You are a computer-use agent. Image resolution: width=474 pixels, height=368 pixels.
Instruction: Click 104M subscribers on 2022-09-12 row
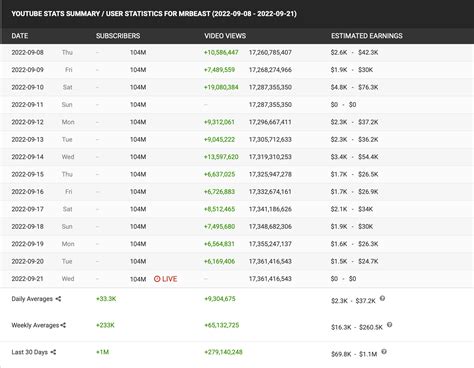[138, 122]
